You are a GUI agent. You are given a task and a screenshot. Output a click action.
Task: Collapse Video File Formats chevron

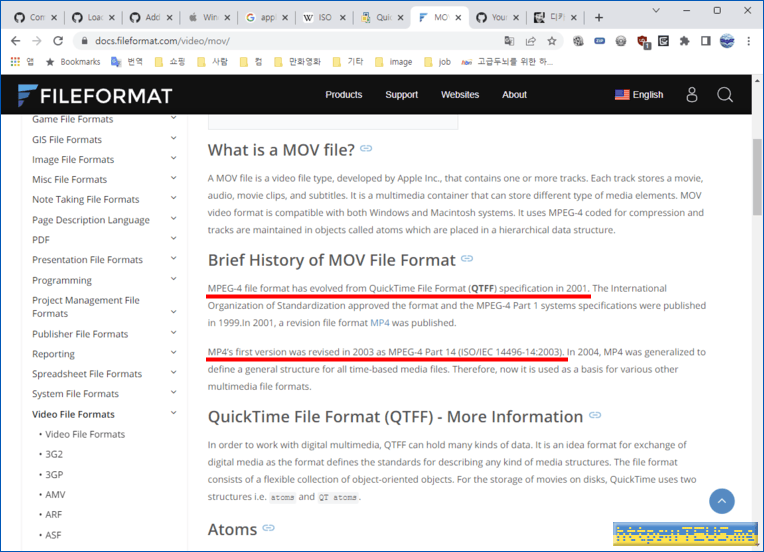[x=173, y=413]
